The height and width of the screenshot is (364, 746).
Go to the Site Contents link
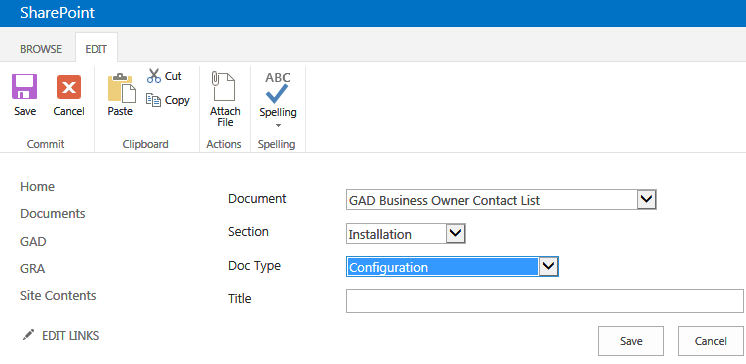tap(58, 295)
